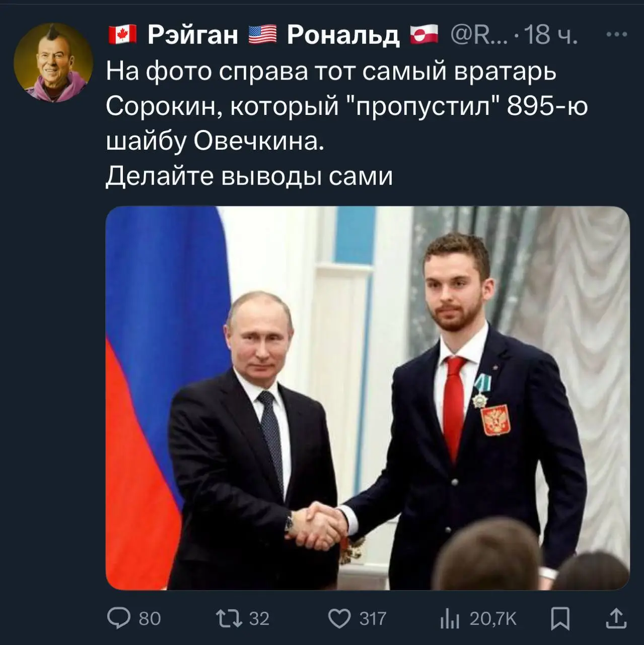This screenshot has width=644, height=645.
Task: Click the share upload arrow icon
Action: 616,618
